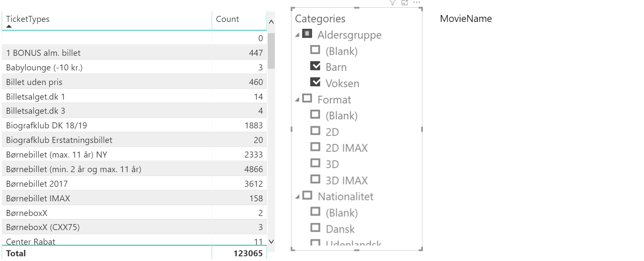Check the Aldersgruppe group checkbox

click(x=307, y=33)
